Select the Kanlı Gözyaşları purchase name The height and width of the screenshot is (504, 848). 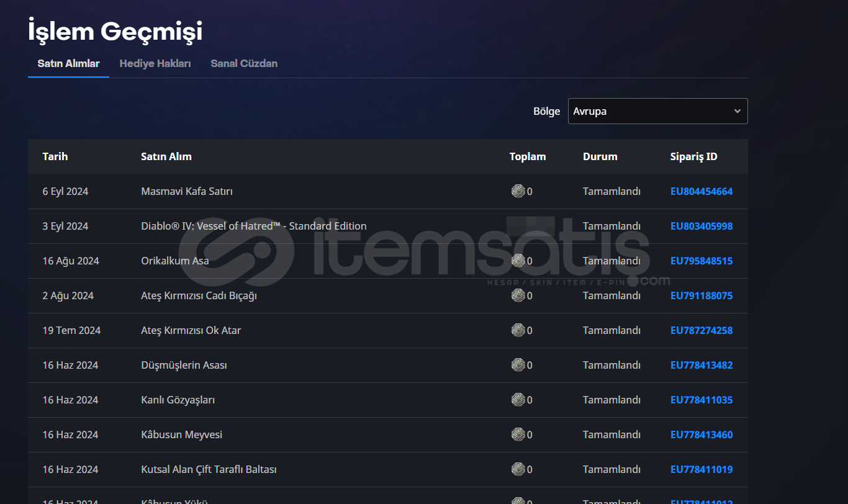178,400
